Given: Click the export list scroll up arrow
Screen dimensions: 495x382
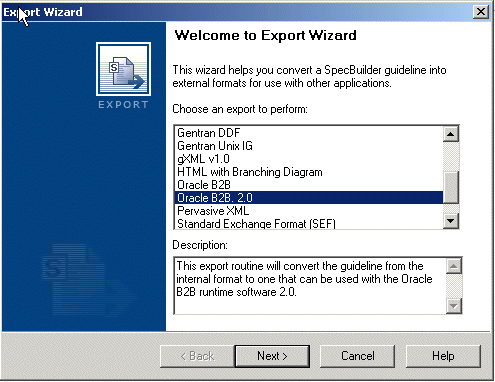Looking at the screenshot, I should pyautogui.click(x=451, y=134).
